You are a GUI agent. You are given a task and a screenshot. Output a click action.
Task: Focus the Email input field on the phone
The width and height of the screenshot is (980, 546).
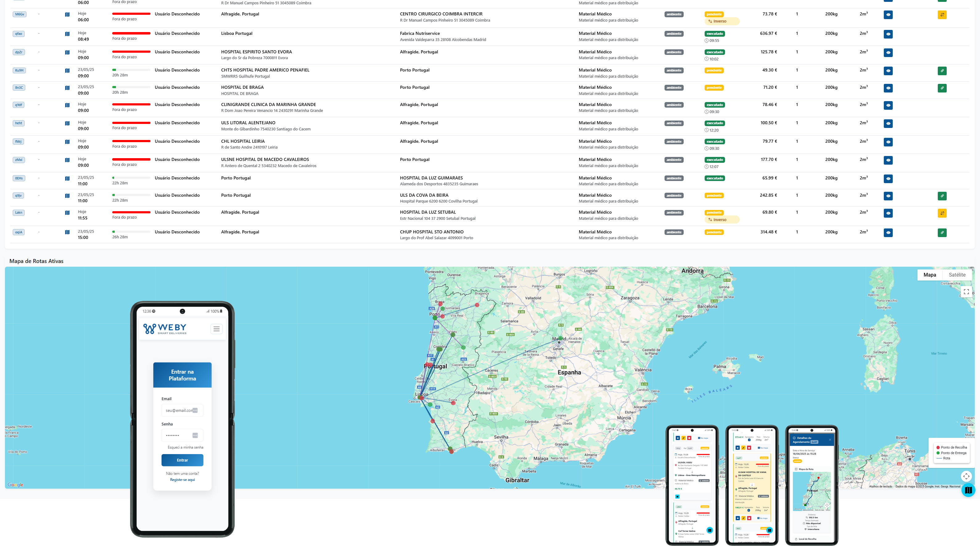click(182, 411)
